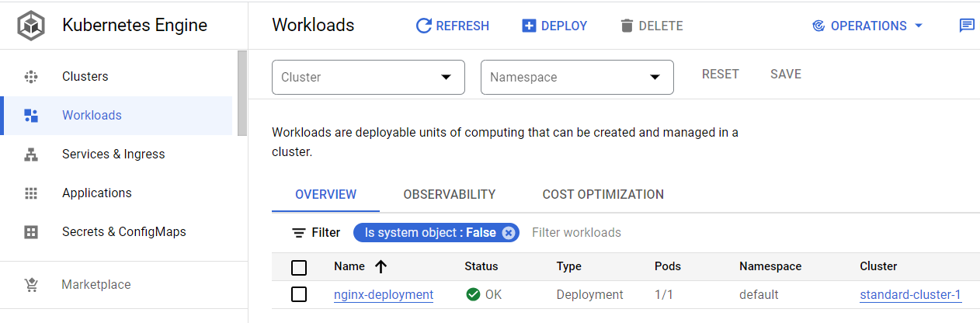Open the Cluster dropdown
Image resolution: width=980 pixels, height=323 pixels.
tap(368, 77)
